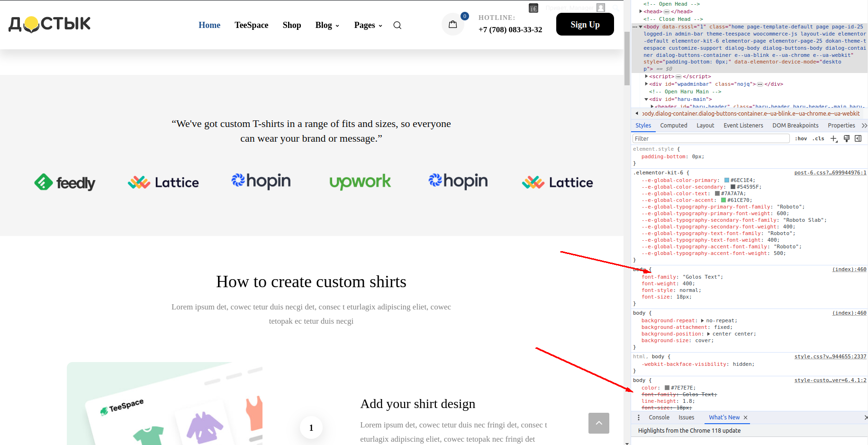Click the three dots beside body row

pyautogui.click(x=635, y=27)
